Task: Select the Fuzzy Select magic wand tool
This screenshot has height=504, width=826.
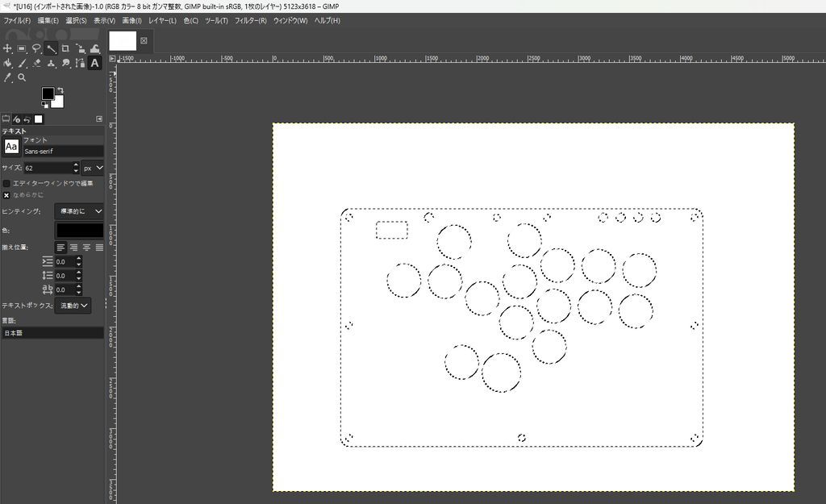Action: click(x=51, y=48)
